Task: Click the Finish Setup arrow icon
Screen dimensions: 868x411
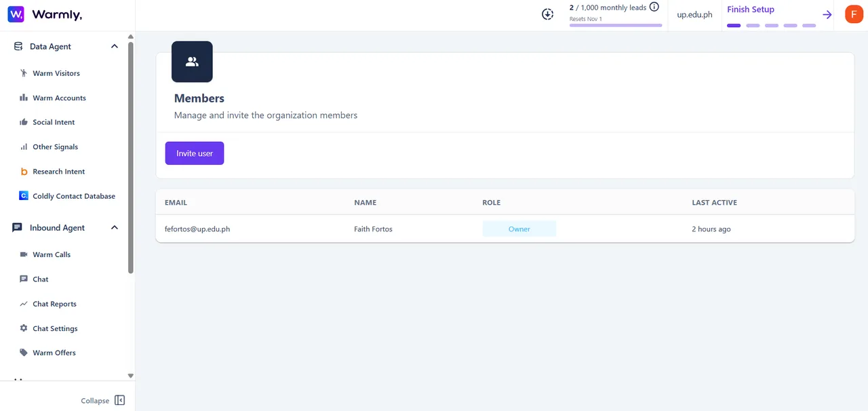Action: coord(827,14)
